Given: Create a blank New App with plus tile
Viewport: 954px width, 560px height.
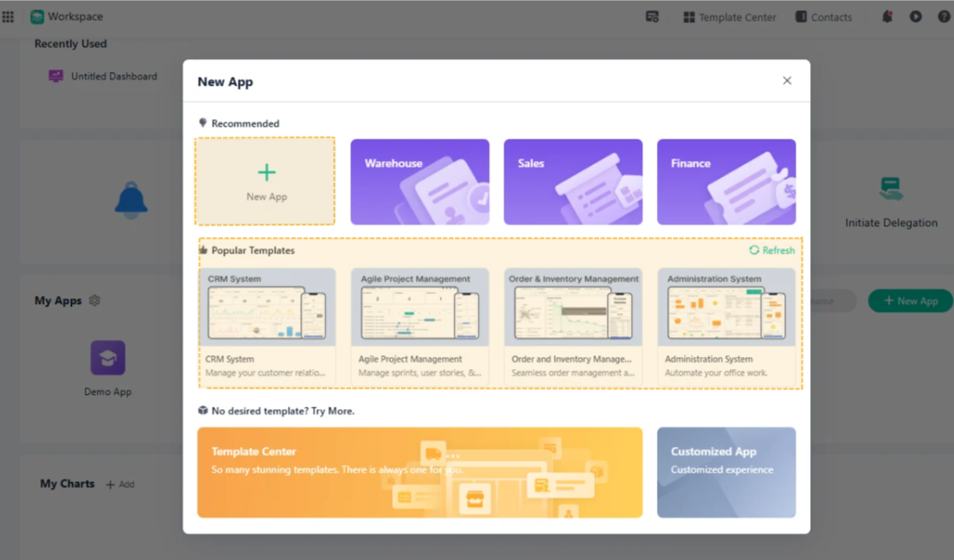Looking at the screenshot, I should pyautogui.click(x=265, y=182).
